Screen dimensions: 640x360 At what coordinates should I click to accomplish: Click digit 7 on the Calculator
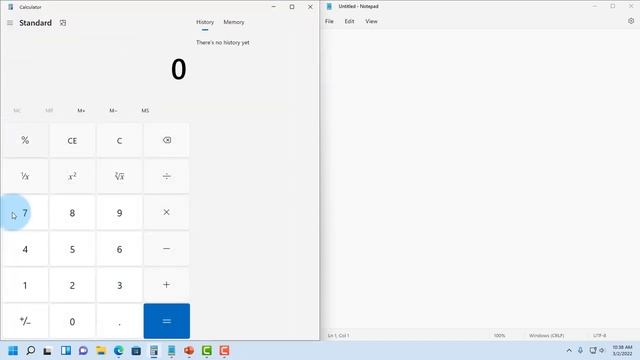pos(25,213)
